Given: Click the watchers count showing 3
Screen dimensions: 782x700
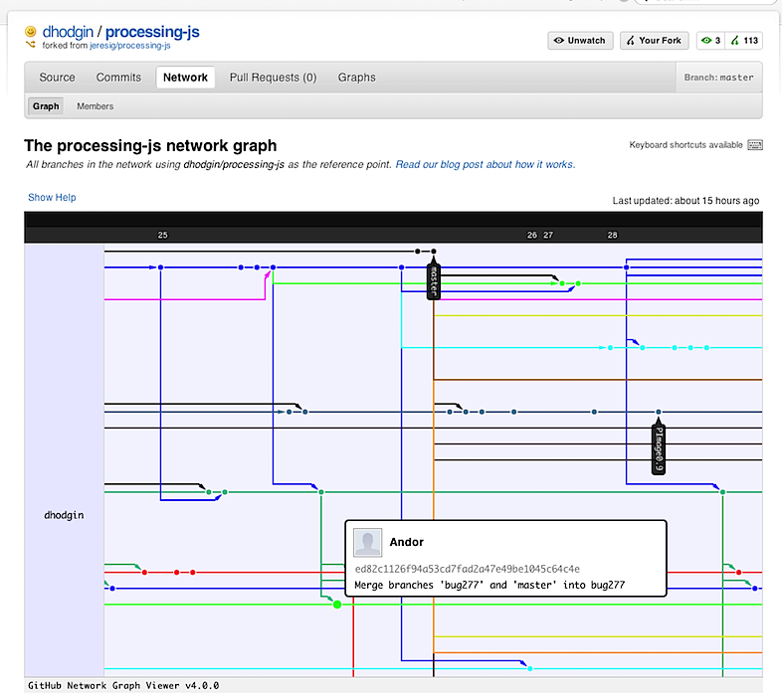Looking at the screenshot, I should pyautogui.click(x=710, y=41).
